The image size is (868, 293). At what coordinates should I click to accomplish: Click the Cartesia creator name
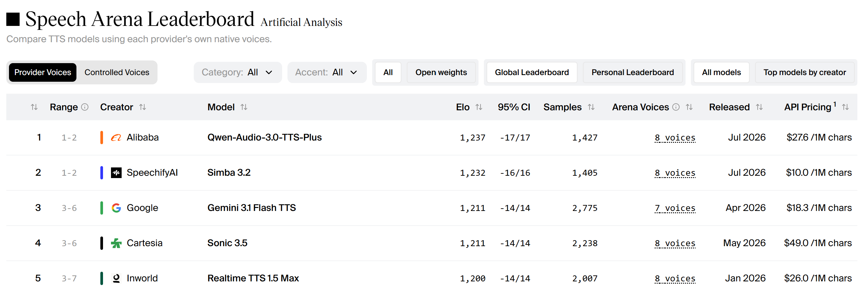[x=145, y=243]
